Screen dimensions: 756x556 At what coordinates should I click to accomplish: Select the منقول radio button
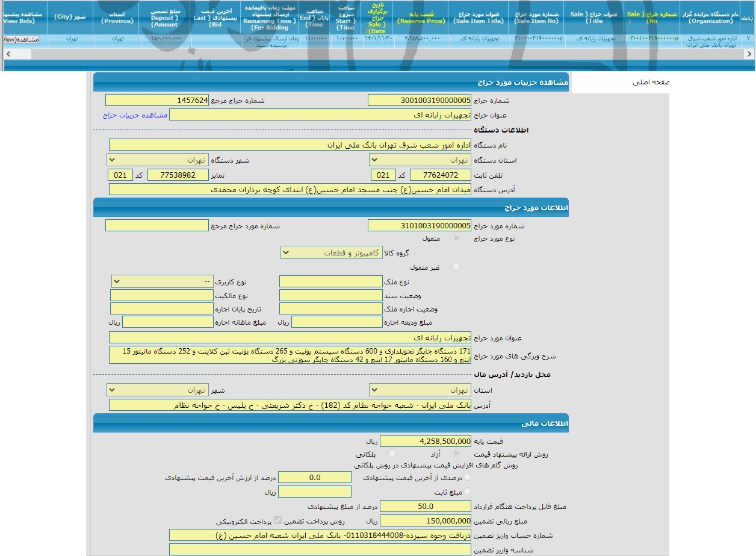click(457, 239)
